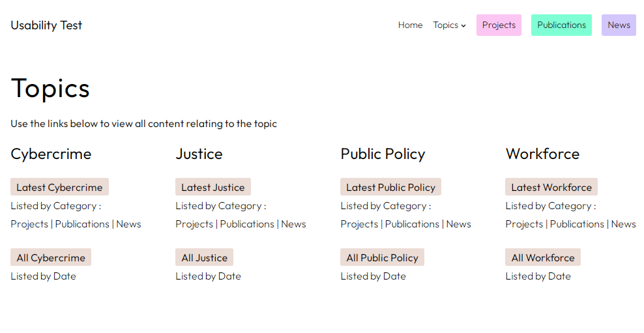Open Publications under Workforce
The image size is (644, 333).
[577, 224]
